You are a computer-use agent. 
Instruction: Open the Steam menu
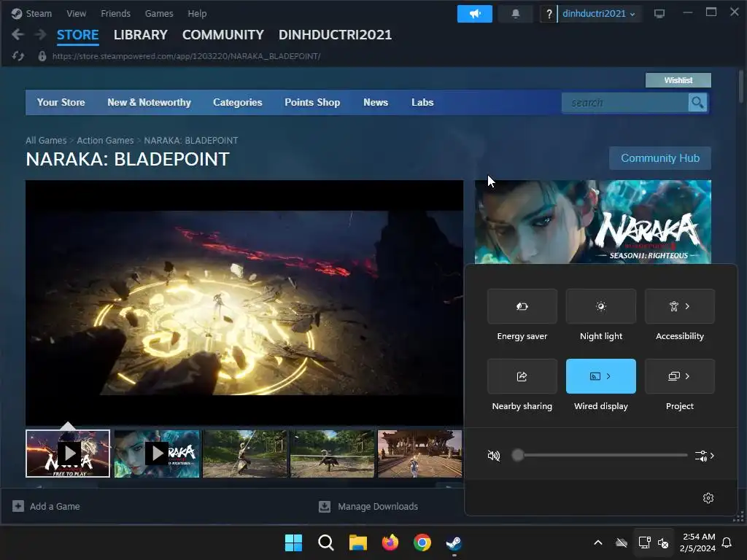click(x=39, y=13)
